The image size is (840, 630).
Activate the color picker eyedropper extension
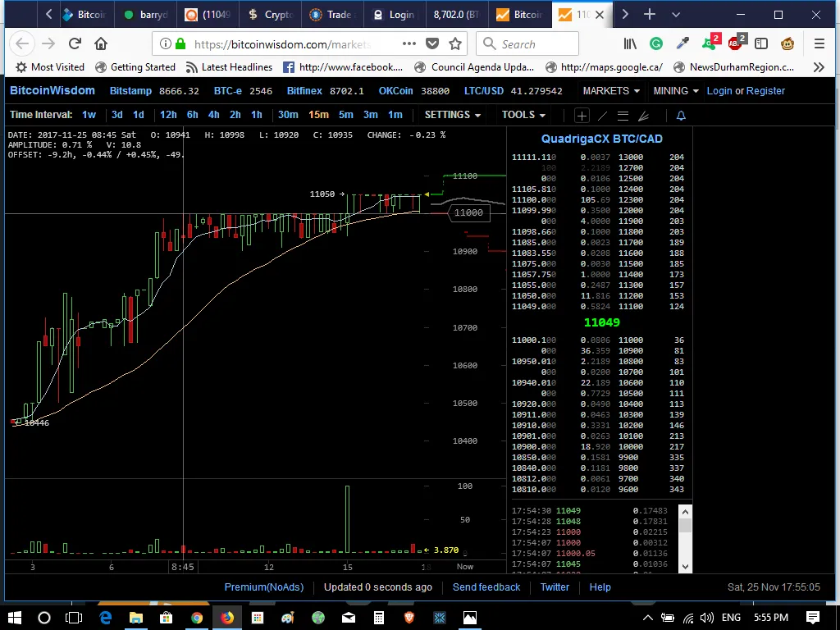click(682, 44)
